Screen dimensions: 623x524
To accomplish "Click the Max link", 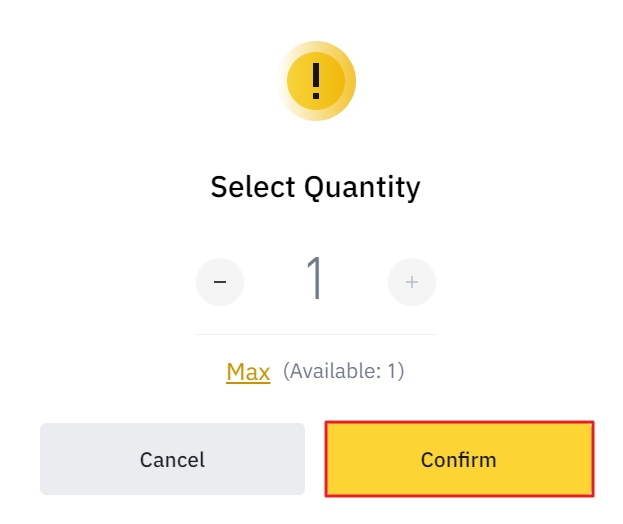I will pos(248,372).
